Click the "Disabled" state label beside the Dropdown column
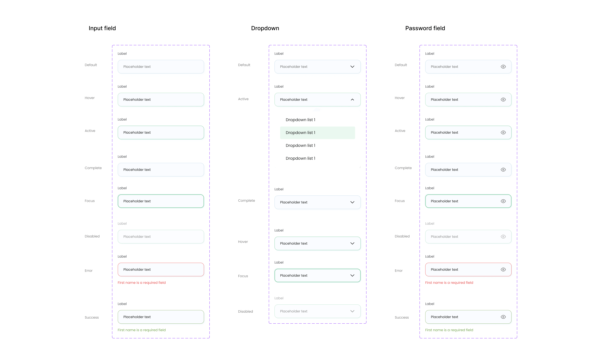 click(x=245, y=311)
